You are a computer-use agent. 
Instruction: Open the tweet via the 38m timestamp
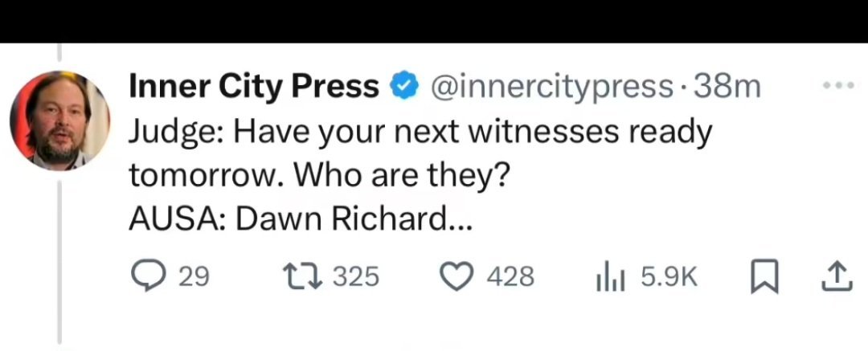(x=727, y=86)
